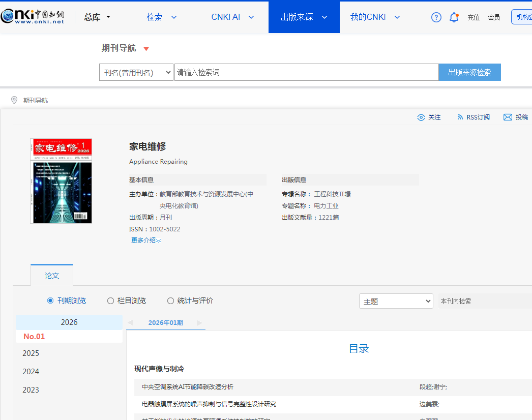Click the CNKI logo
Image resolution: width=532 pixels, height=420 pixels.
[x=33, y=17]
